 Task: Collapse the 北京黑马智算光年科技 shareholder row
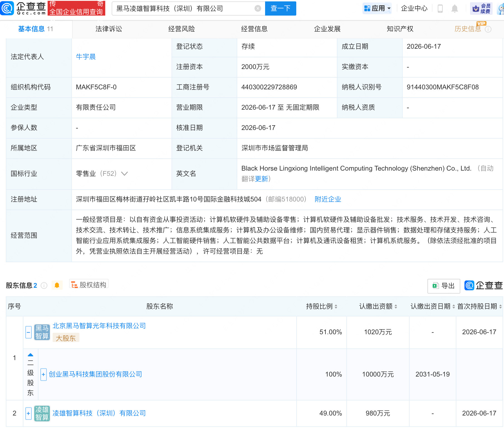[x=28, y=332]
